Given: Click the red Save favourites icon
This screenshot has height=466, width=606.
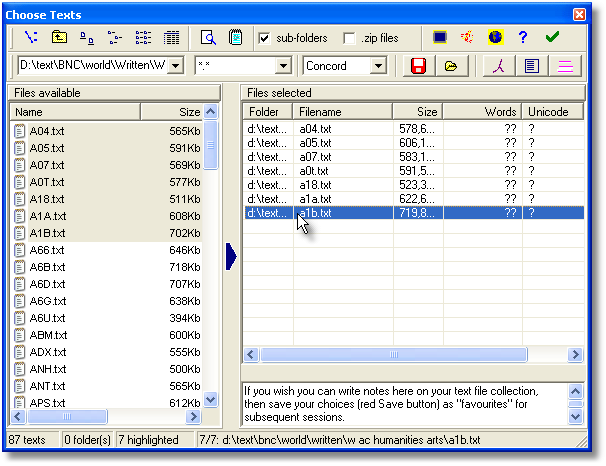Looking at the screenshot, I should [x=419, y=66].
